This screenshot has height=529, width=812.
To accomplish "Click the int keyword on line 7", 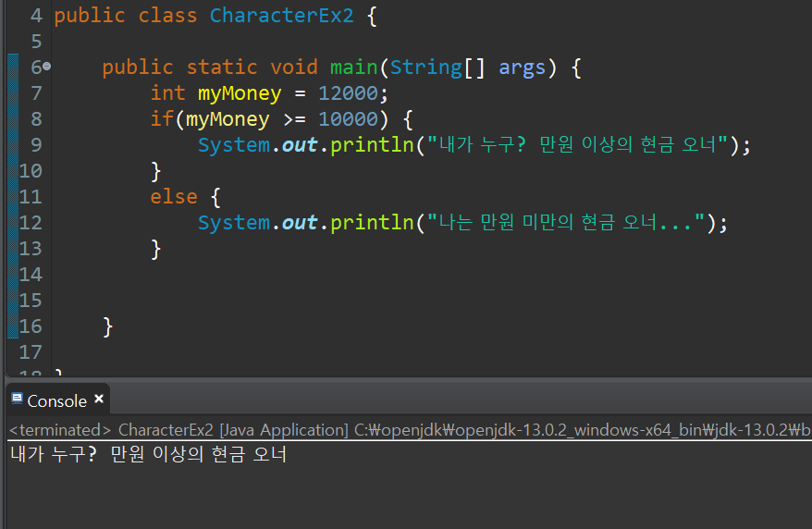I will [167, 93].
